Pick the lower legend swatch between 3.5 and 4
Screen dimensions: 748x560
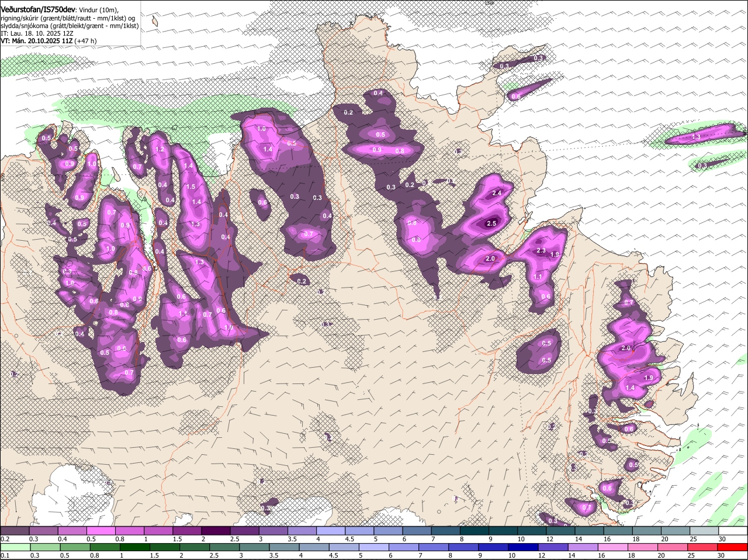click(284, 548)
